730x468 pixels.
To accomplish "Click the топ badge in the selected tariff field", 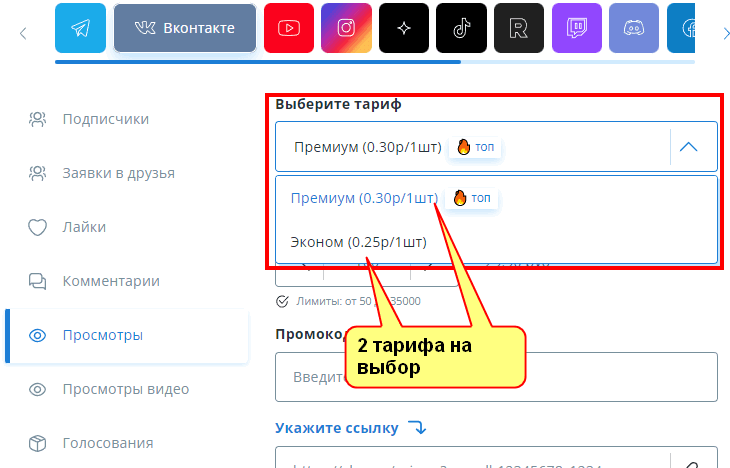I will coord(475,147).
